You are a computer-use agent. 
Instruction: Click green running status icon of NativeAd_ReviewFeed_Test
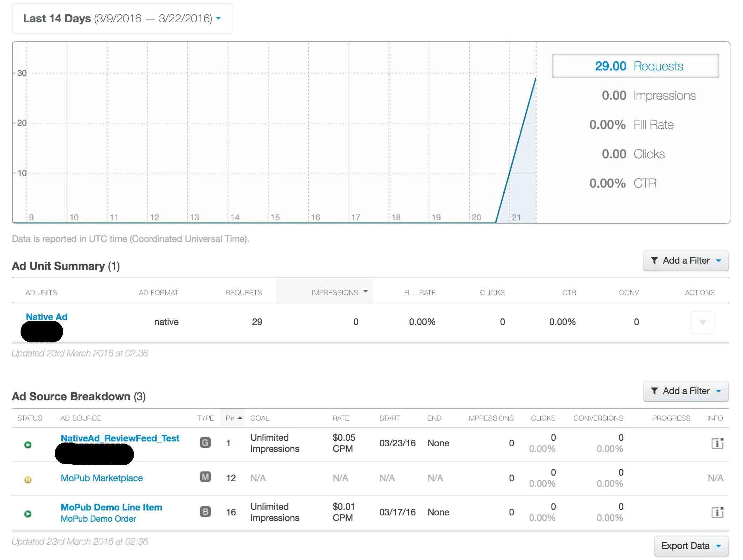[28, 445]
